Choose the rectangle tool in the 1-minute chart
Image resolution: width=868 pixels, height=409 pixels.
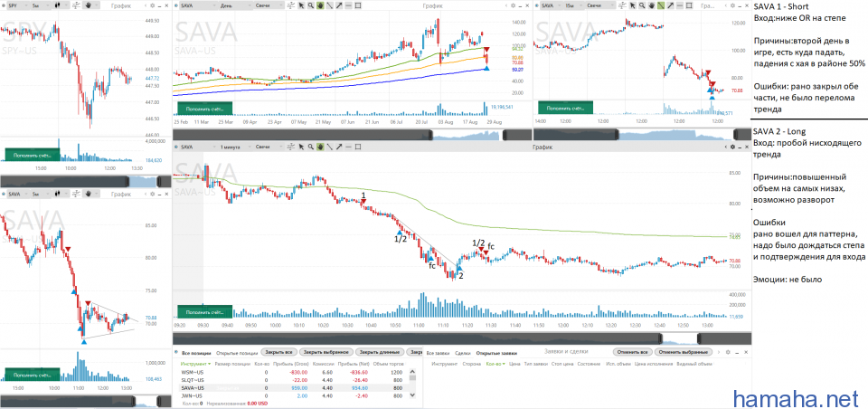(358, 147)
